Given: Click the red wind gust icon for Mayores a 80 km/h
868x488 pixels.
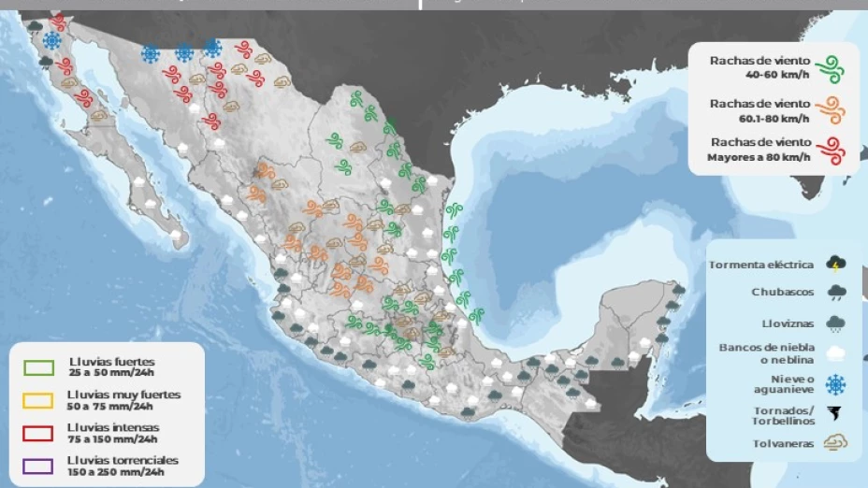Looking at the screenshot, I should pos(830,150).
